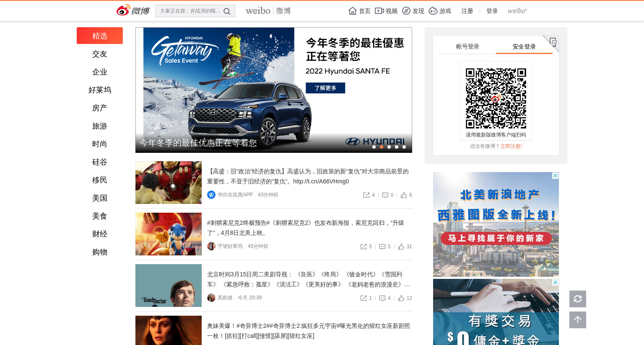This screenshot has height=345, width=644.
Task: Switch to 安全登录 tab
Action: click(x=524, y=46)
